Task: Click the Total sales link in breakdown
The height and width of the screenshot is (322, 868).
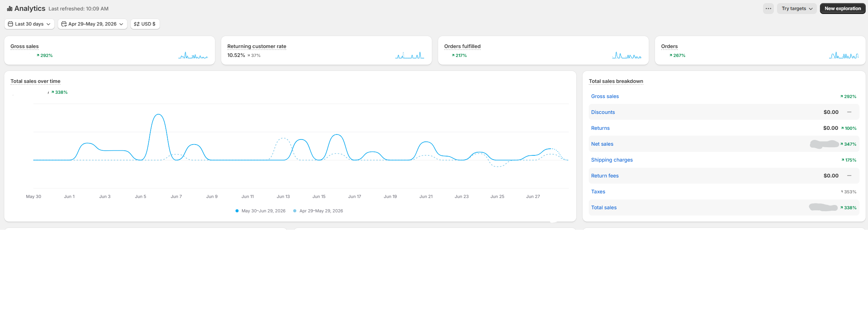Action: point(604,208)
